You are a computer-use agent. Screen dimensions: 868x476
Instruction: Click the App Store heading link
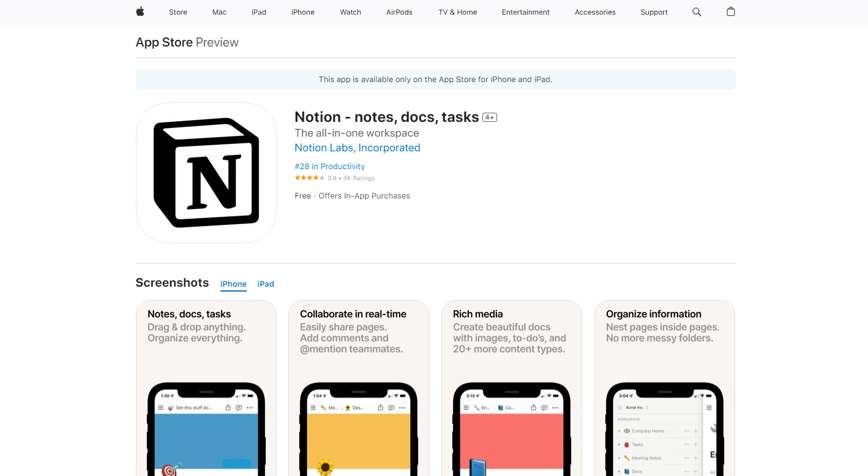[164, 42]
